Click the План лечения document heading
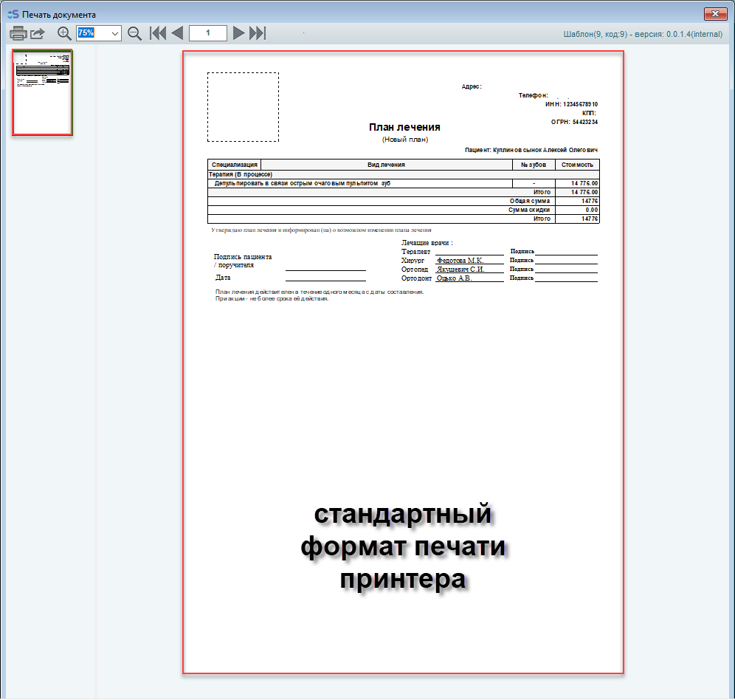 pos(404,128)
